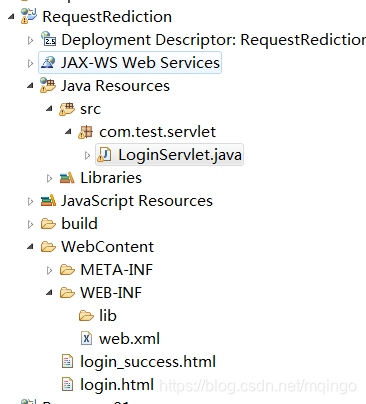Collapse the com.test.servlet package
Viewport: 366px width, 404px height.
point(68,132)
